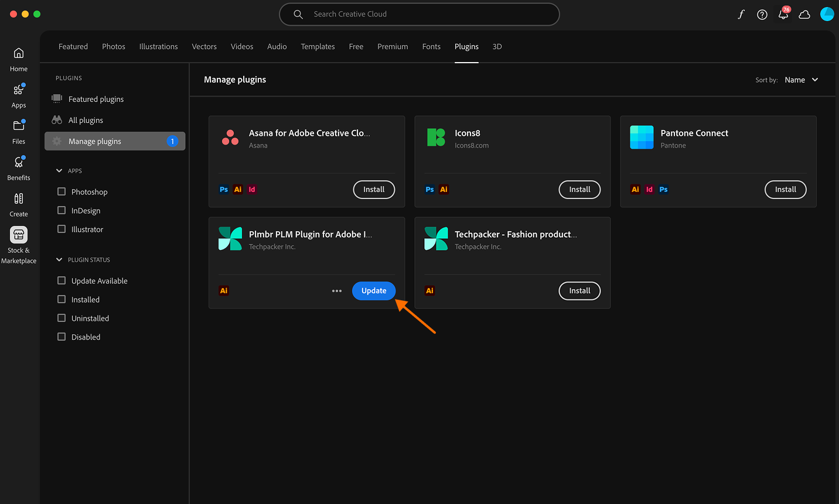Open the cloud activity icon
Image resolution: width=839 pixels, height=504 pixels.
point(804,14)
